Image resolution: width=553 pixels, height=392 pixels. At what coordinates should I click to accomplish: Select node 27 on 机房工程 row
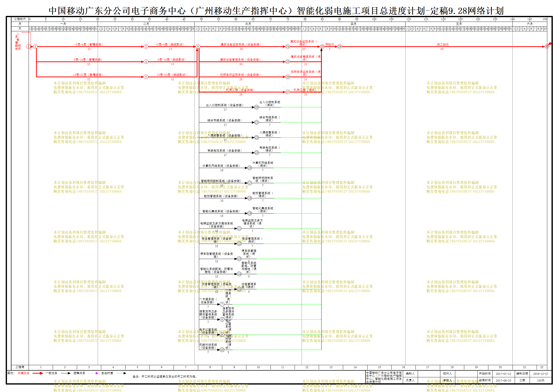point(288,92)
